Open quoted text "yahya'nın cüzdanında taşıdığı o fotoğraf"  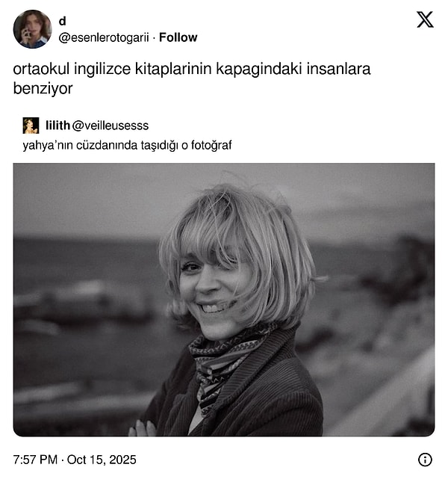(127, 145)
